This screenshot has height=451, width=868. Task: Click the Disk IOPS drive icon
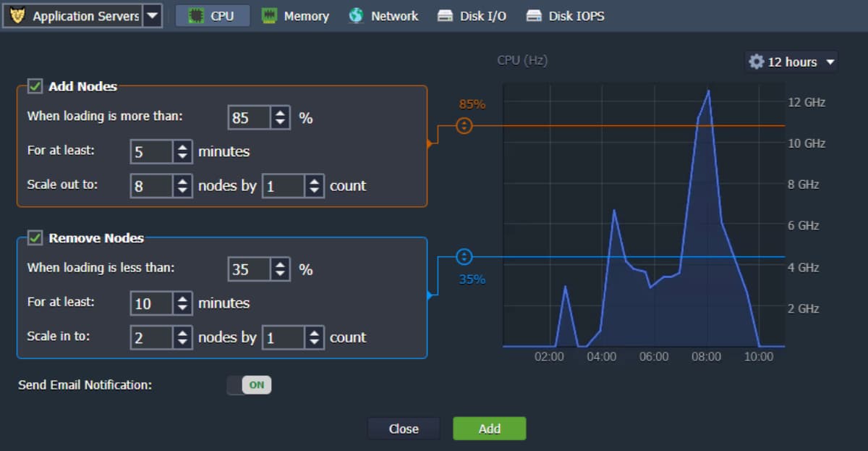pos(534,16)
